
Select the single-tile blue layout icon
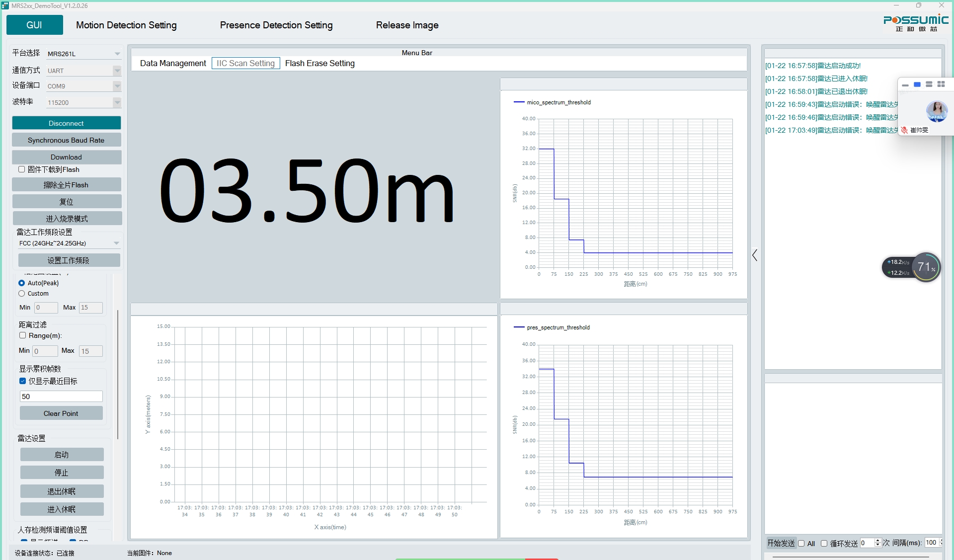[x=917, y=84]
